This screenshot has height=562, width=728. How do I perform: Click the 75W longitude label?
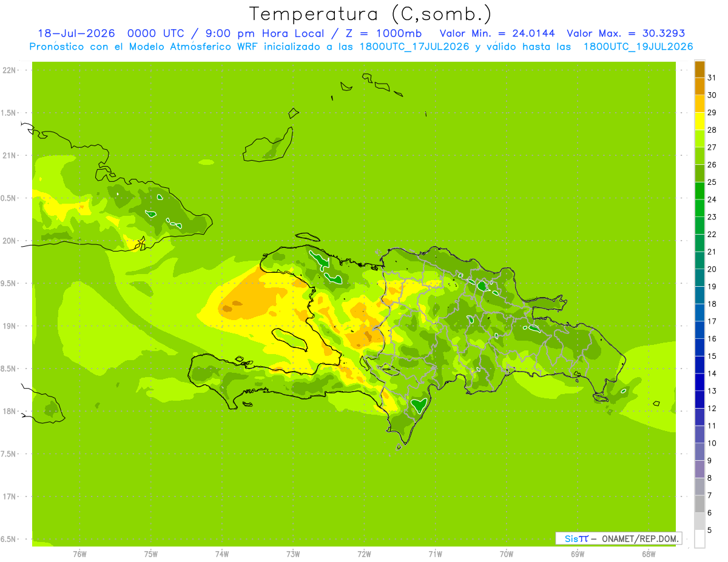(151, 554)
